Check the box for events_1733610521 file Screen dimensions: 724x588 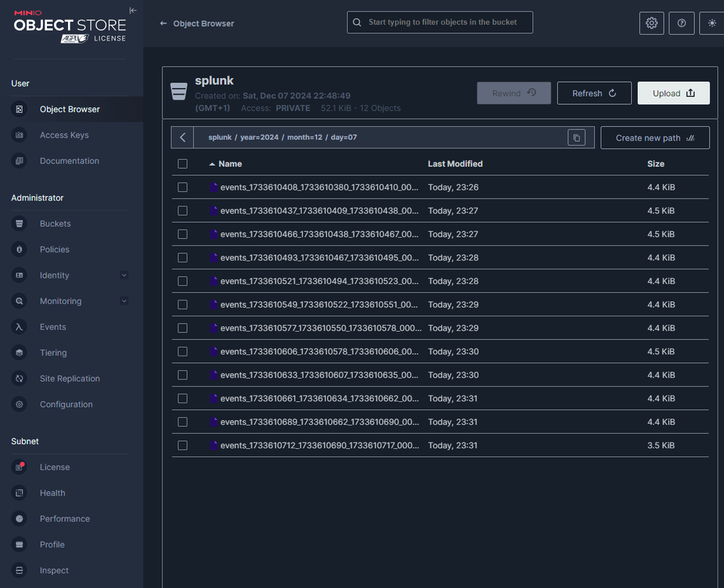[183, 281]
